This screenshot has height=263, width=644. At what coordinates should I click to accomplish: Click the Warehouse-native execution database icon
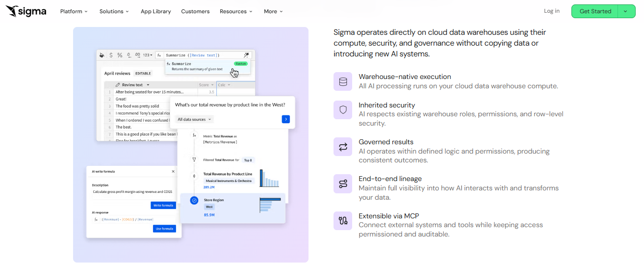point(343,81)
